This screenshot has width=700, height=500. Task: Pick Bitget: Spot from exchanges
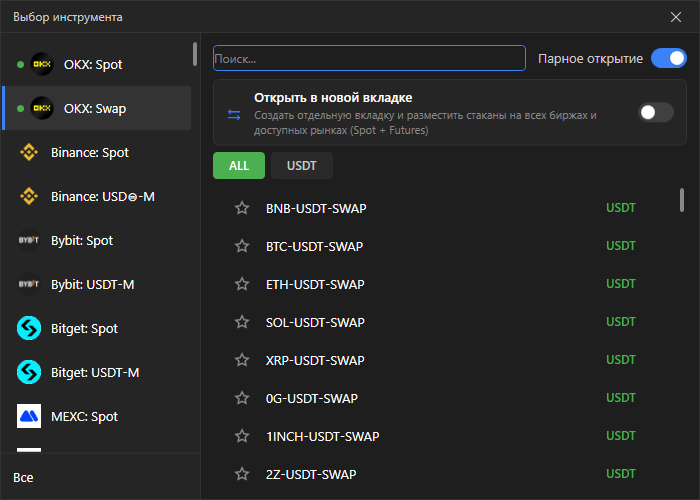coord(97,328)
